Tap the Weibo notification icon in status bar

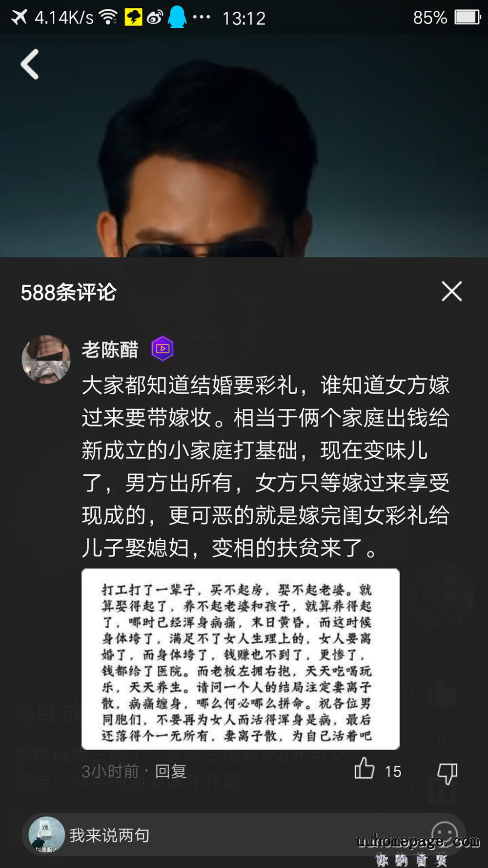pos(155,18)
